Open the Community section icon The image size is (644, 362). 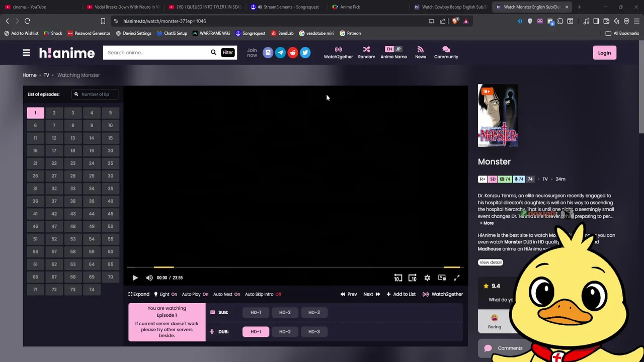[446, 52]
